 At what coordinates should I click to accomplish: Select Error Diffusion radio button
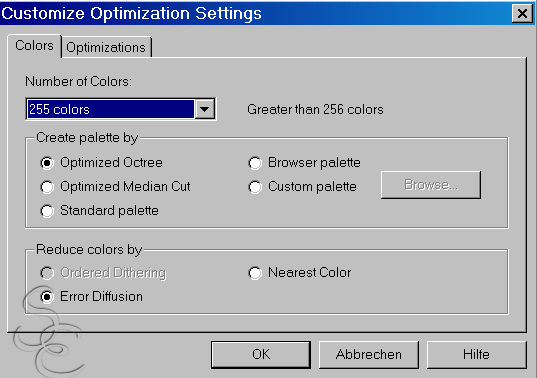[47, 297]
